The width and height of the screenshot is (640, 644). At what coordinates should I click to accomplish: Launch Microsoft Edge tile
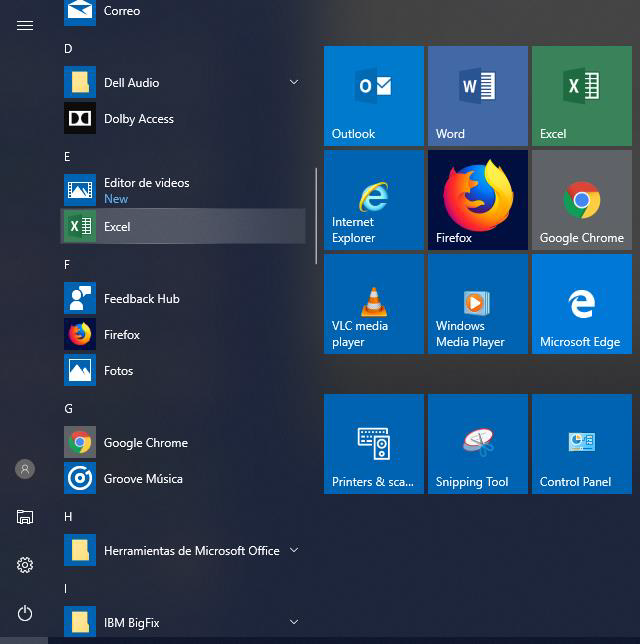coord(582,304)
